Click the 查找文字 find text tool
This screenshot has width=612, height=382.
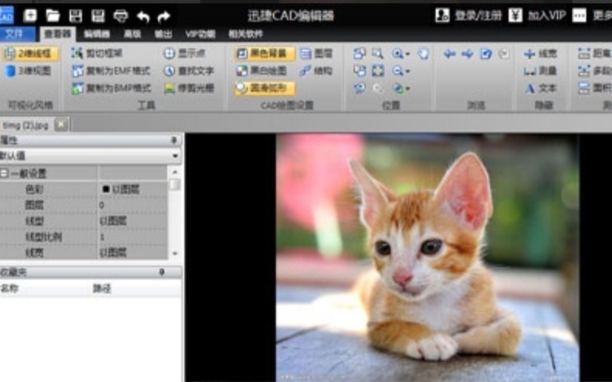click(x=189, y=71)
